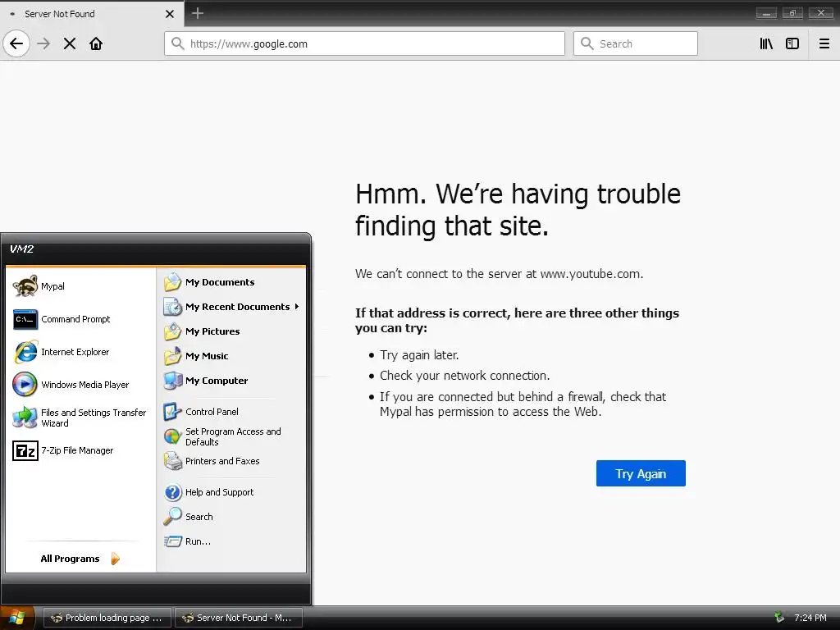
Task: Click the forward arrow navigation button
Action: (x=43, y=43)
